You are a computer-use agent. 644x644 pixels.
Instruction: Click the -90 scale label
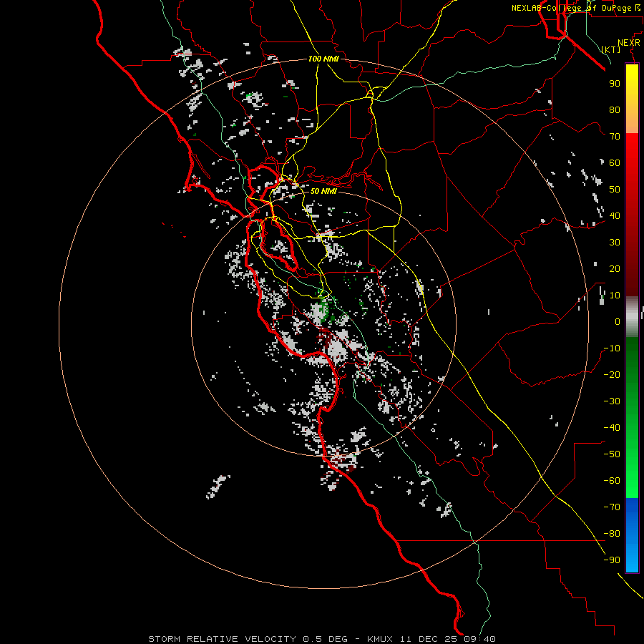click(612, 560)
